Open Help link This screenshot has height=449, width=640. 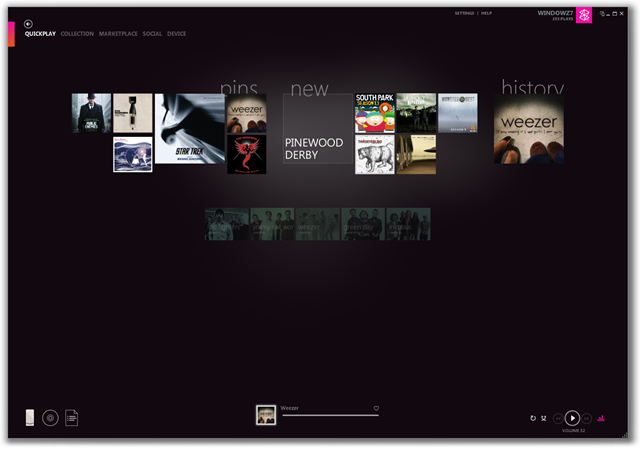coord(486,13)
